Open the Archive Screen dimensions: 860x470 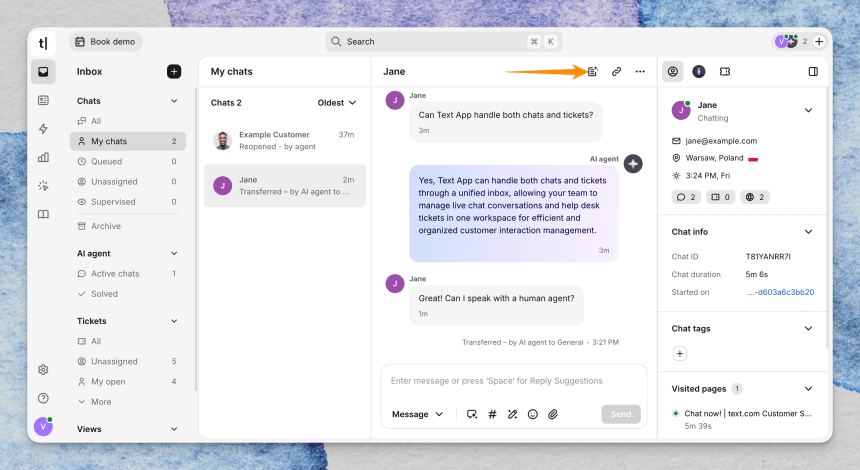[x=127, y=226]
